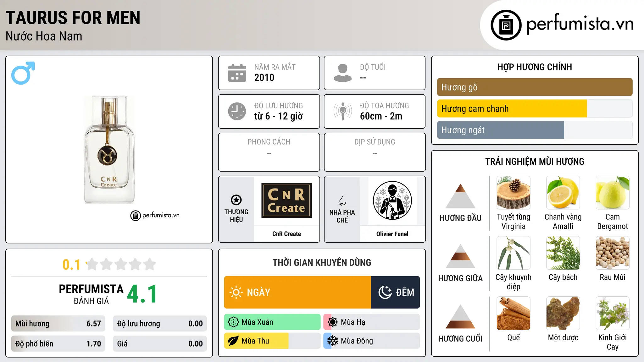Click the Giá 0.00 score box
644x362 pixels.
160,344
